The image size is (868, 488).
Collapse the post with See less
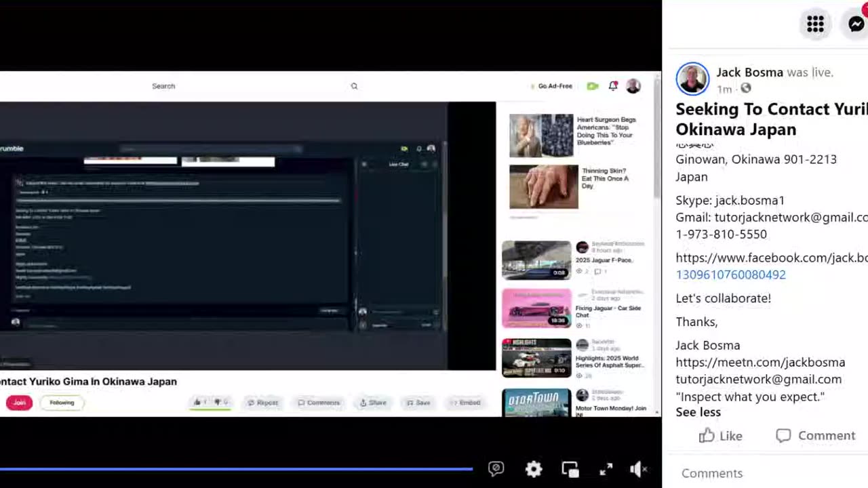pos(698,412)
